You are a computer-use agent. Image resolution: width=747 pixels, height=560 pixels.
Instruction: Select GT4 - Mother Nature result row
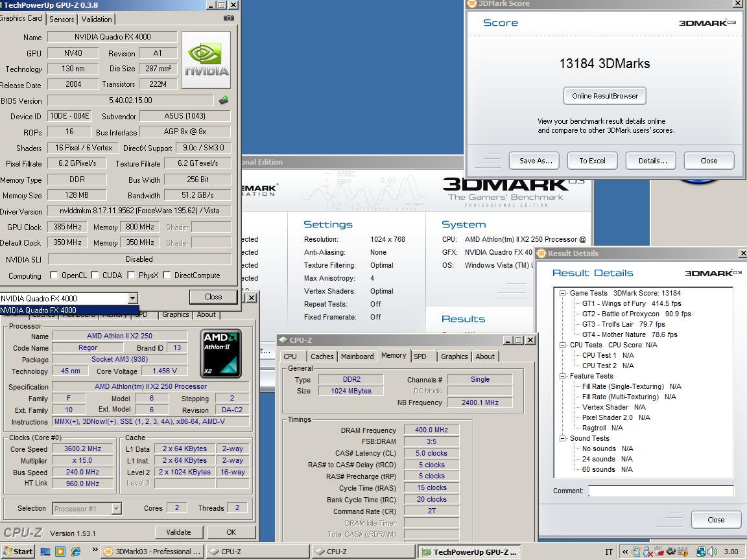click(630, 334)
